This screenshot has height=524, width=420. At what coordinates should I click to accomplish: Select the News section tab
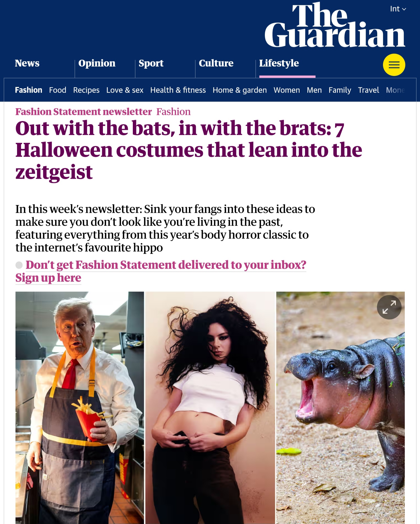(27, 63)
